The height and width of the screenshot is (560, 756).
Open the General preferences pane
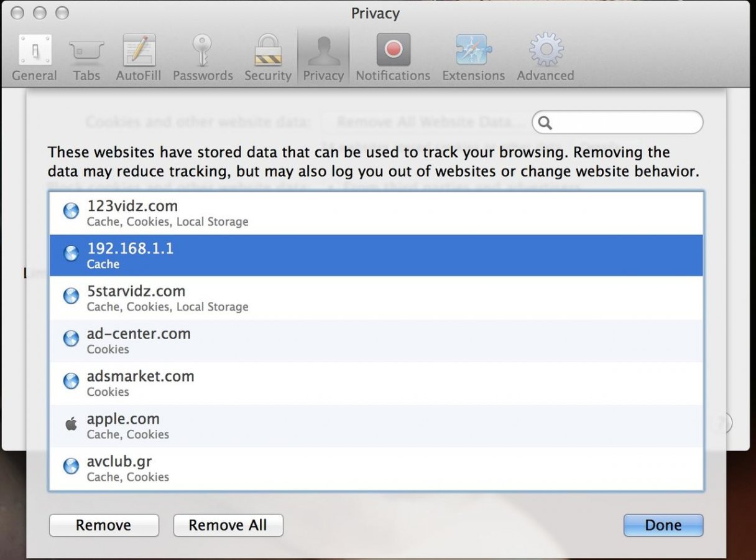click(34, 58)
